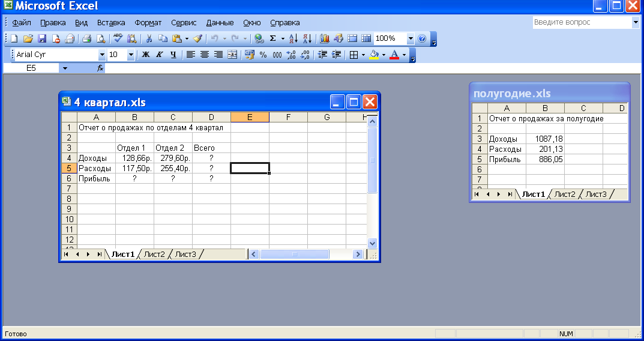
Task: Switch to Лист3 in полугодие.xls
Action: coord(596,195)
